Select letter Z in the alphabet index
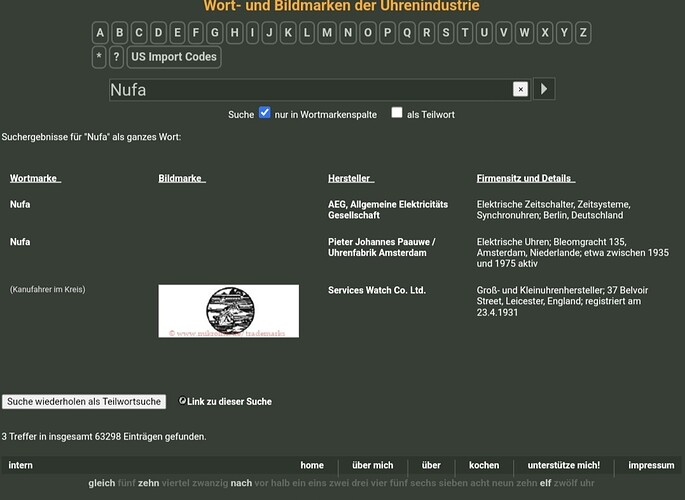This screenshot has height=500, width=685. [x=583, y=33]
